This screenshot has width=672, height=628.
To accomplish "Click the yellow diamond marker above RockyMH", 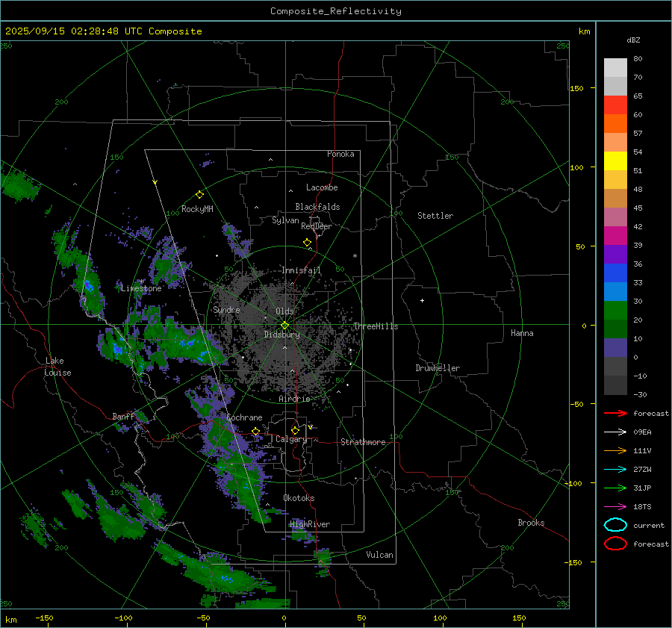I will point(199,195).
